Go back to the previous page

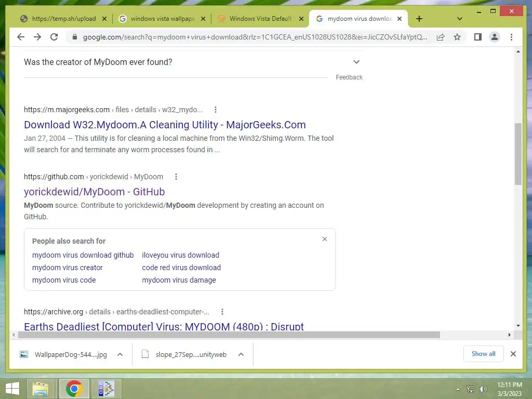[21, 37]
